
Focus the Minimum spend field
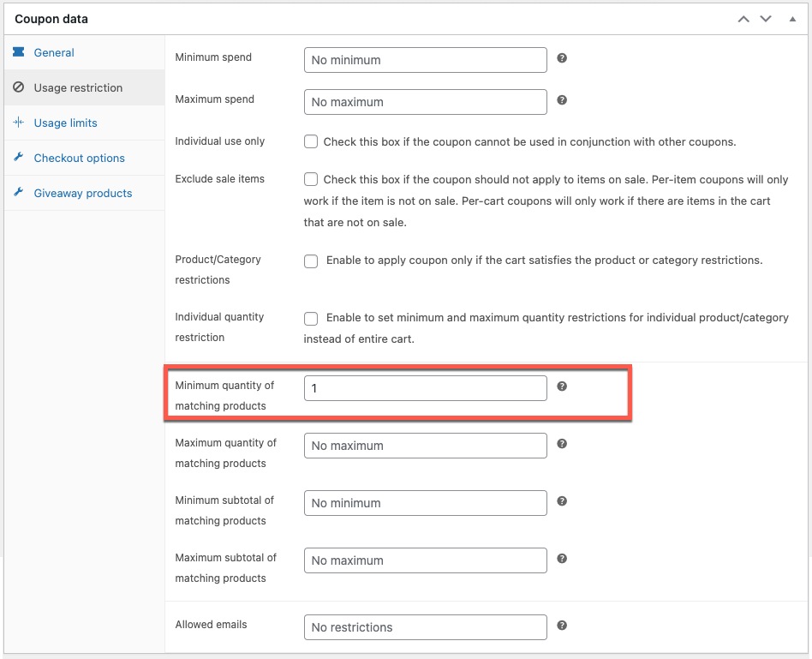coord(425,60)
